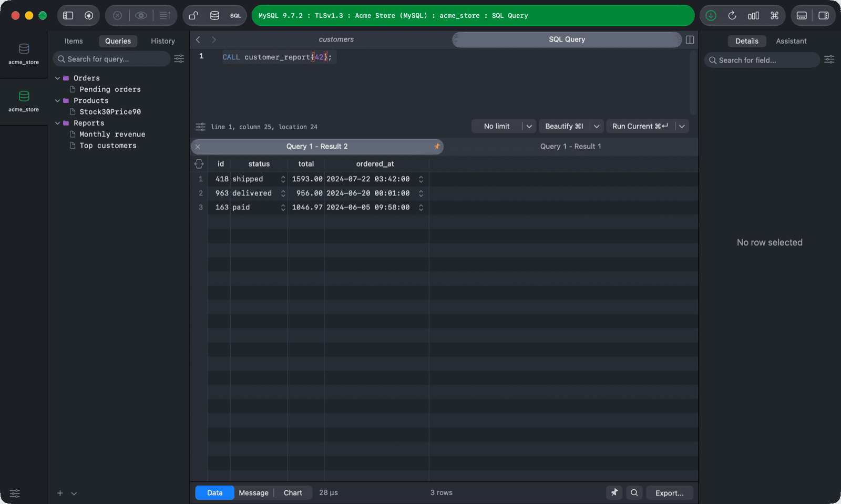Toggle the right sidebar panel icon
841x504 pixels.
point(824,16)
